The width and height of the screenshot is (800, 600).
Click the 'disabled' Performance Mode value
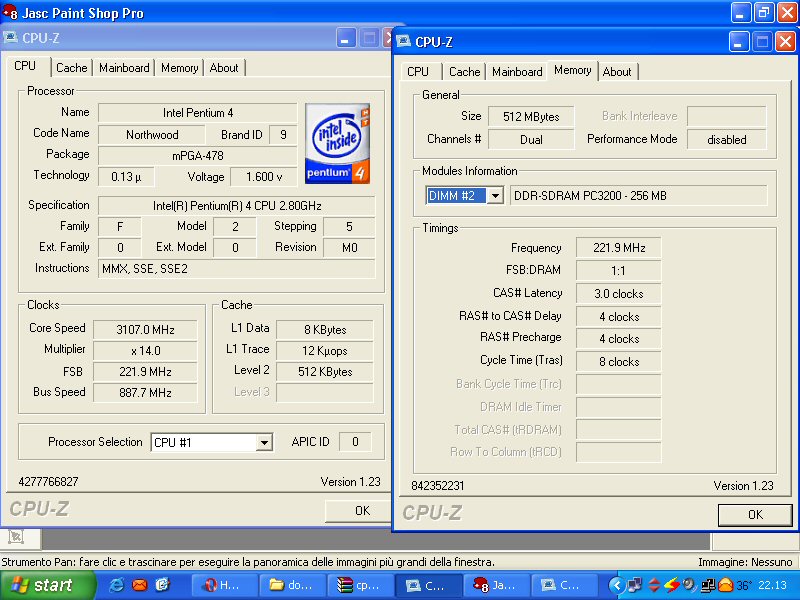click(727, 140)
